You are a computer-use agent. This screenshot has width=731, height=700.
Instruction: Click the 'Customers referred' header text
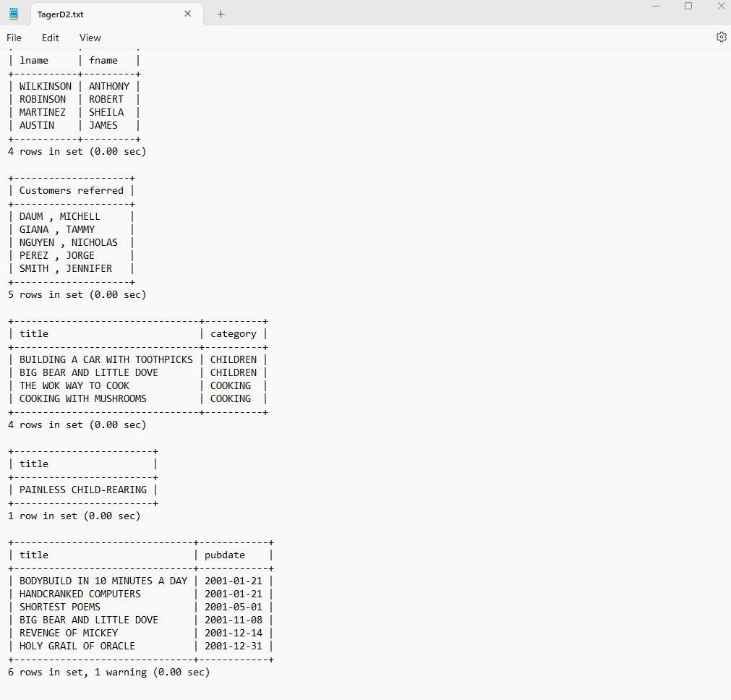72,190
